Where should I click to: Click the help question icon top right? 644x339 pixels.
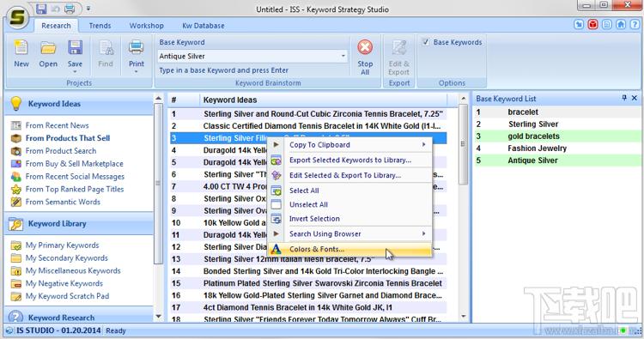[635, 25]
